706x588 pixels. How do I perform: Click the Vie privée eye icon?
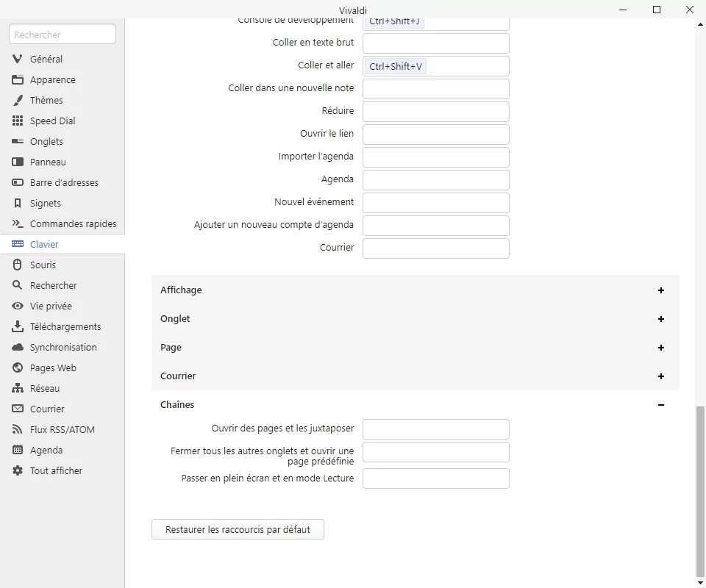[x=18, y=306]
